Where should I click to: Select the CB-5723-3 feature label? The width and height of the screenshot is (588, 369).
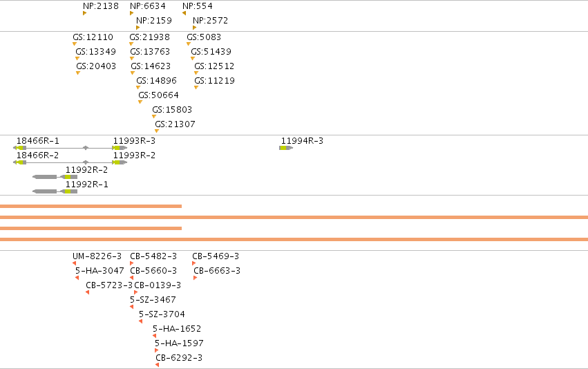click(109, 286)
